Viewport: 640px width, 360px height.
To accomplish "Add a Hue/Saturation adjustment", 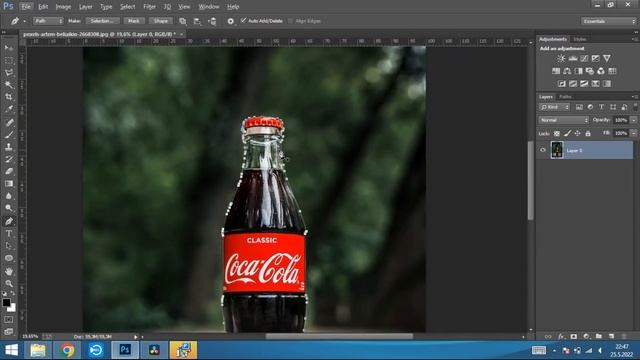I will [x=556, y=71].
